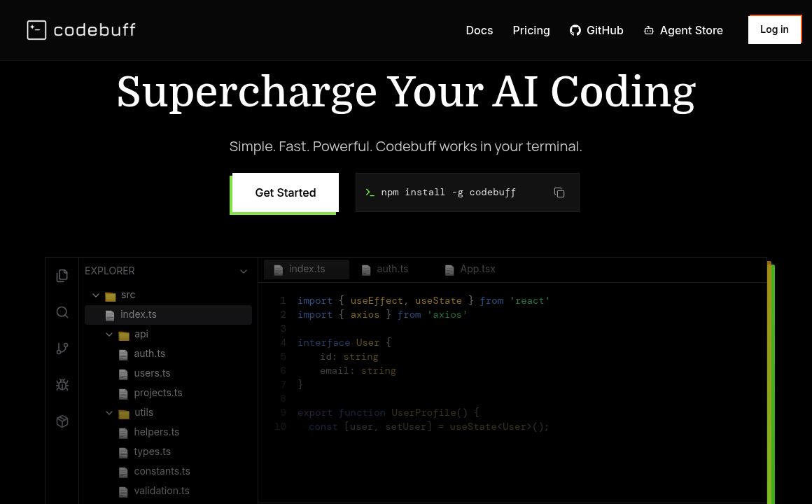812x504 pixels.
Task: Click the Get Started button
Action: pos(285,192)
